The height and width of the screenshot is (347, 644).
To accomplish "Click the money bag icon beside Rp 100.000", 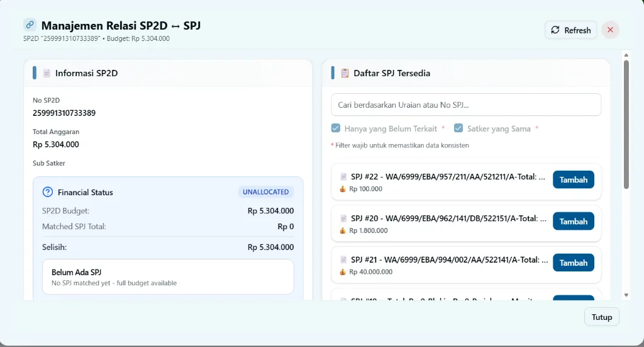I will (343, 188).
